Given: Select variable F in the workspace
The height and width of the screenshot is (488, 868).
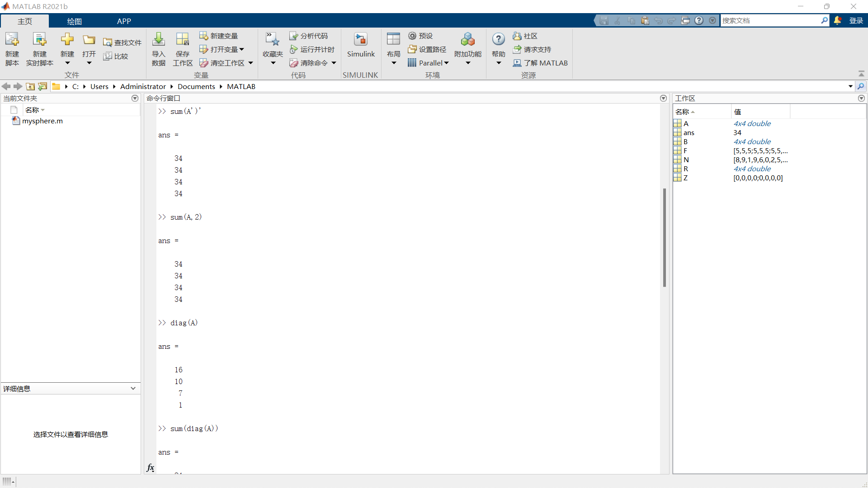Looking at the screenshot, I should pyautogui.click(x=685, y=150).
